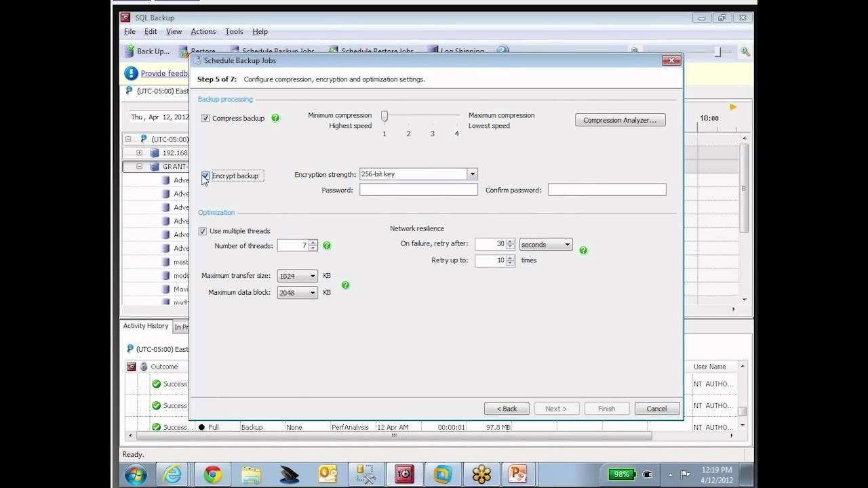Click in the Password field
The height and width of the screenshot is (488, 868).
[x=418, y=190]
